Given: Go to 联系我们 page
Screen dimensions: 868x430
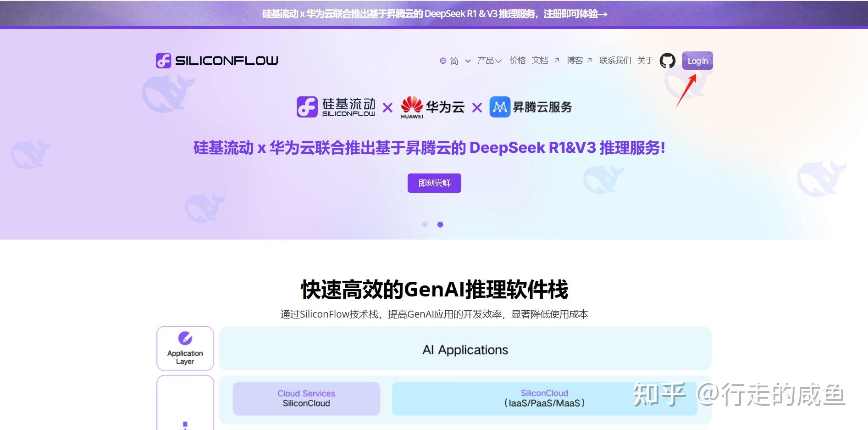Looking at the screenshot, I should pos(615,61).
